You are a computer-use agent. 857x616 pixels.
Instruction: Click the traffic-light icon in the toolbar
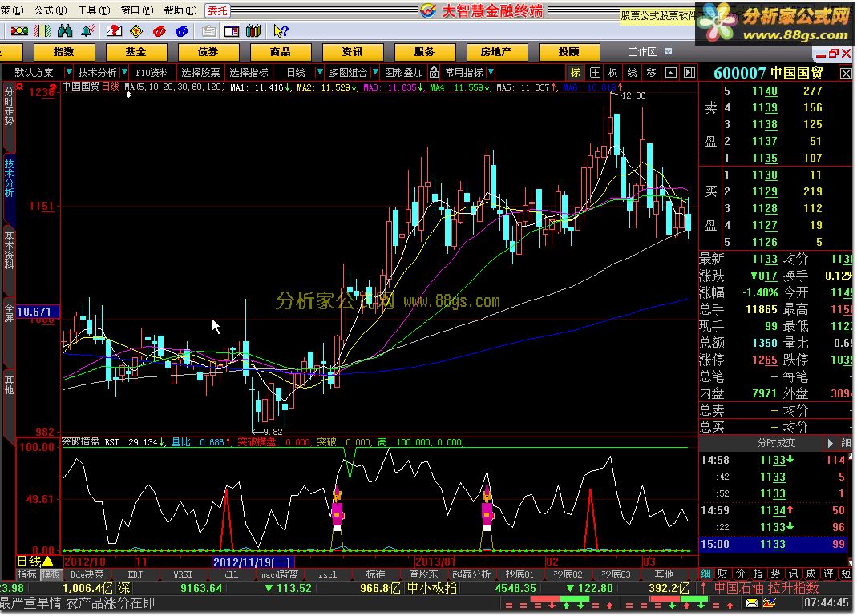19,31
